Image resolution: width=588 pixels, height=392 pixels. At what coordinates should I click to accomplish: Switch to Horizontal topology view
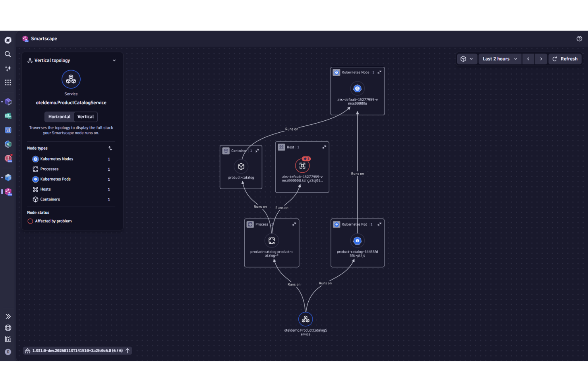(x=59, y=117)
